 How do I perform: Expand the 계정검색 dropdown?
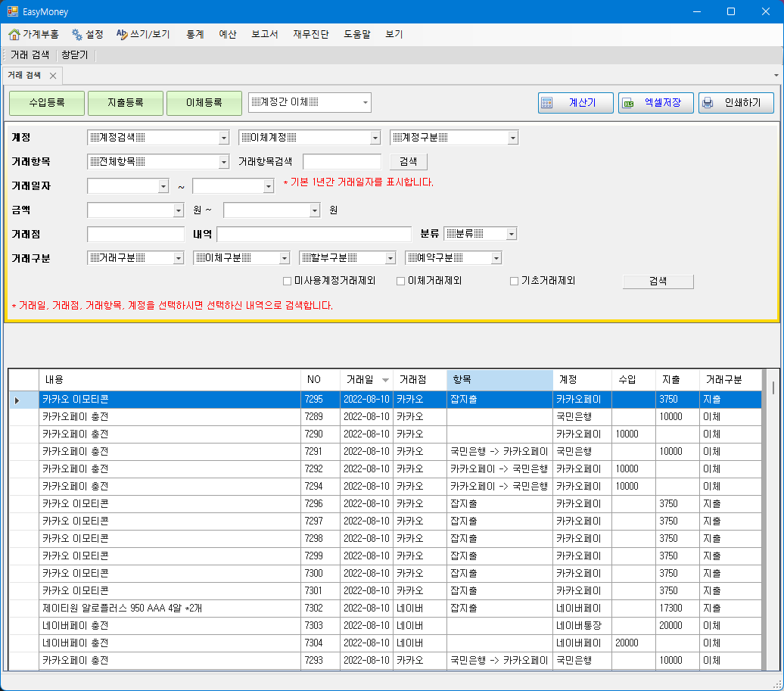pyautogui.click(x=223, y=138)
